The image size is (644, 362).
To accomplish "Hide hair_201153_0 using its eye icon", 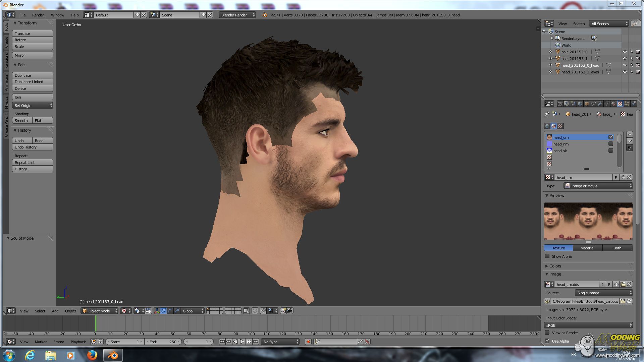I will (625, 52).
